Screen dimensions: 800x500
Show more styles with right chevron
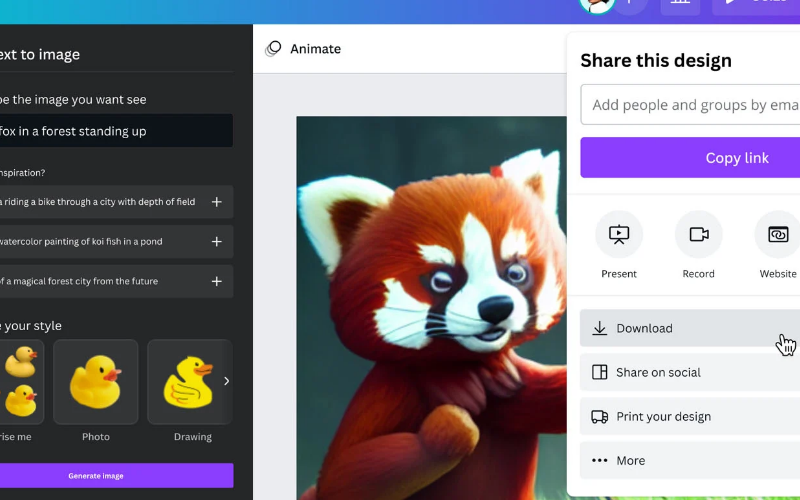pos(227,381)
